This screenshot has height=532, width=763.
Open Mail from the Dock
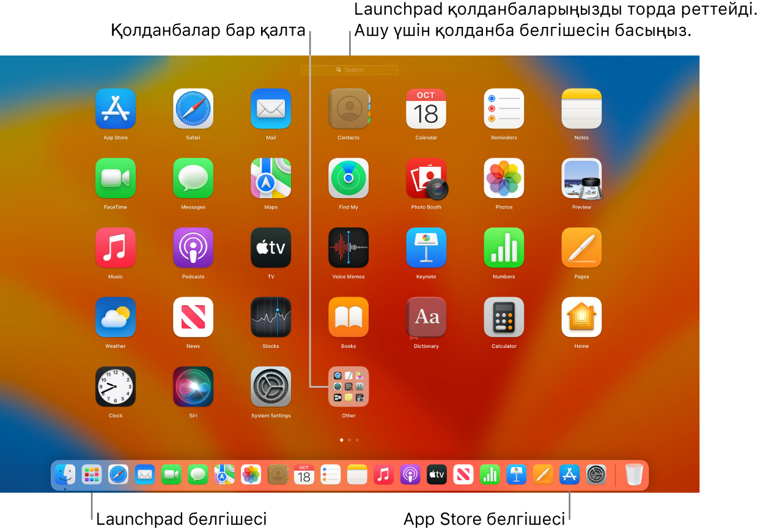(x=145, y=475)
